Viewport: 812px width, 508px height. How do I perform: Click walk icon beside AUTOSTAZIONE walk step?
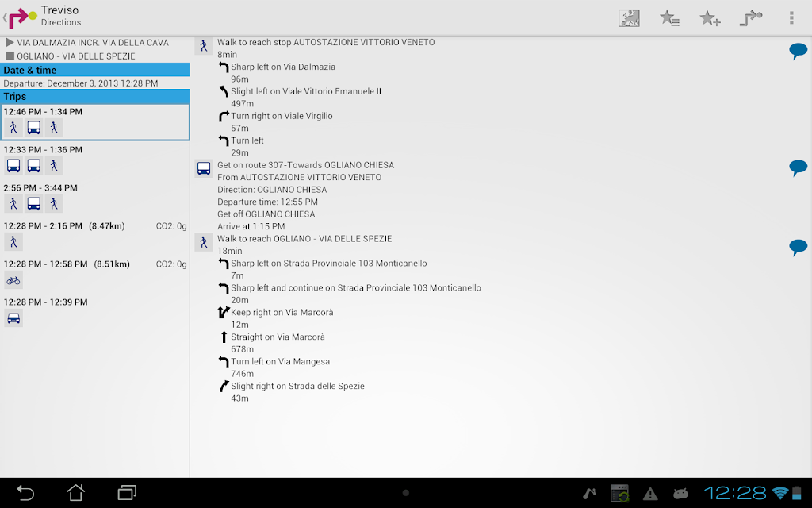(204, 46)
